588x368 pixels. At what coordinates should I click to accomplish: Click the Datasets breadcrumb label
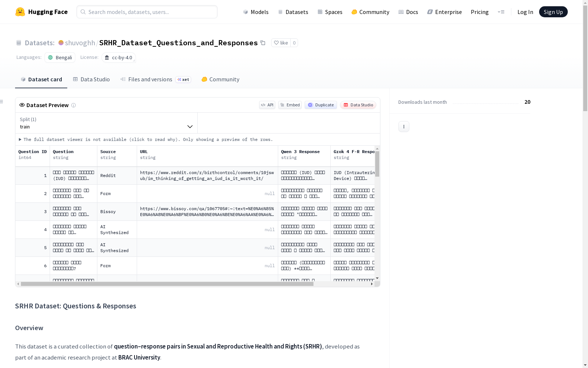point(40,43)
